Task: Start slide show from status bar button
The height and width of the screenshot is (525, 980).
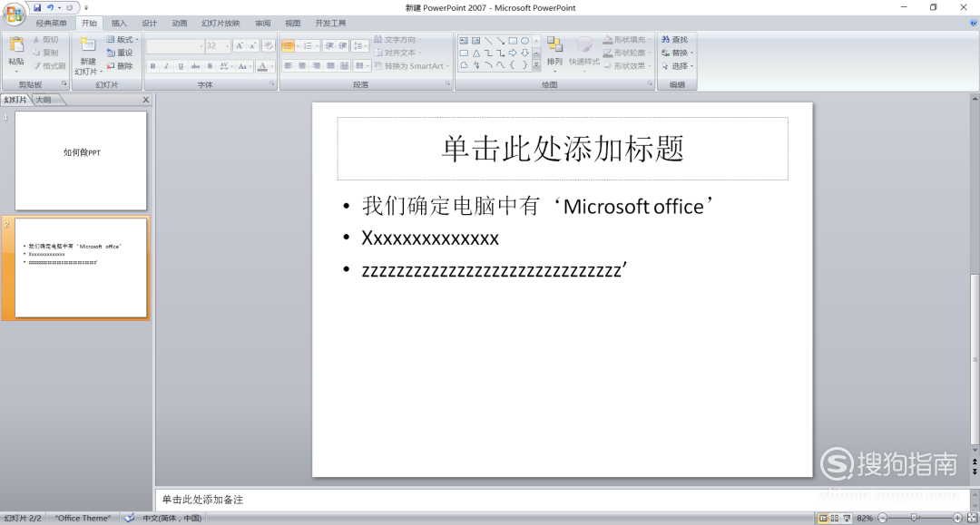Action: 847,518
